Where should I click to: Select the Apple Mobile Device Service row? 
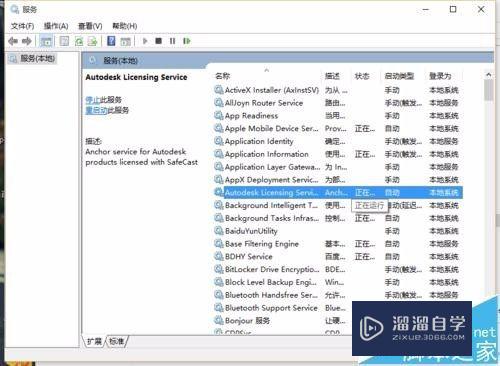pos(337,128)
